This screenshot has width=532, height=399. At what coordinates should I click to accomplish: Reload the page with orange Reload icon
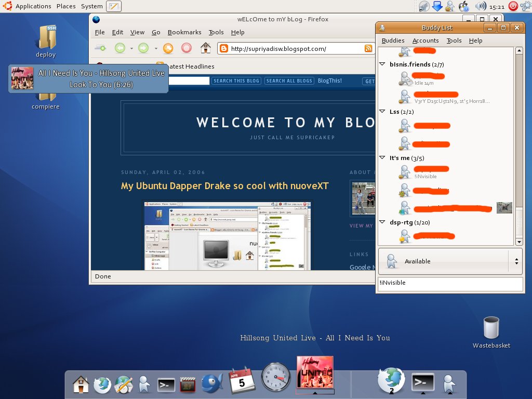[168, 48]
